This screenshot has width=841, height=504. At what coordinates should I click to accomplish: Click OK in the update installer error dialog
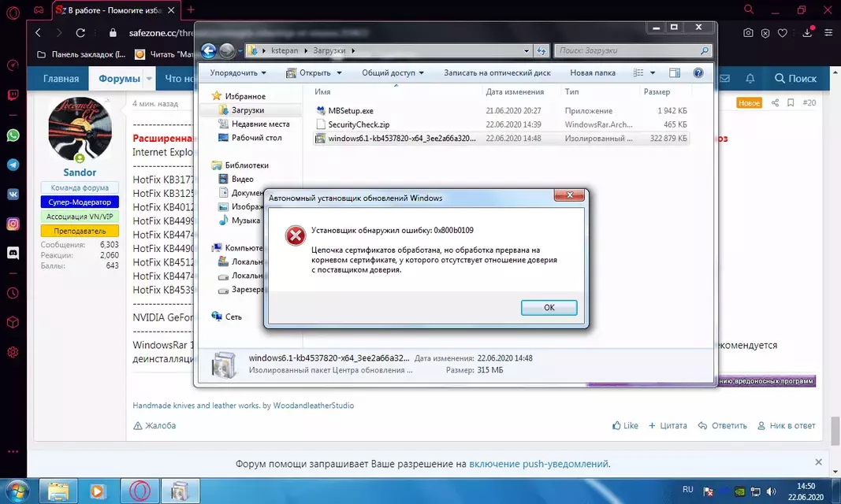(x=549, y=307)
